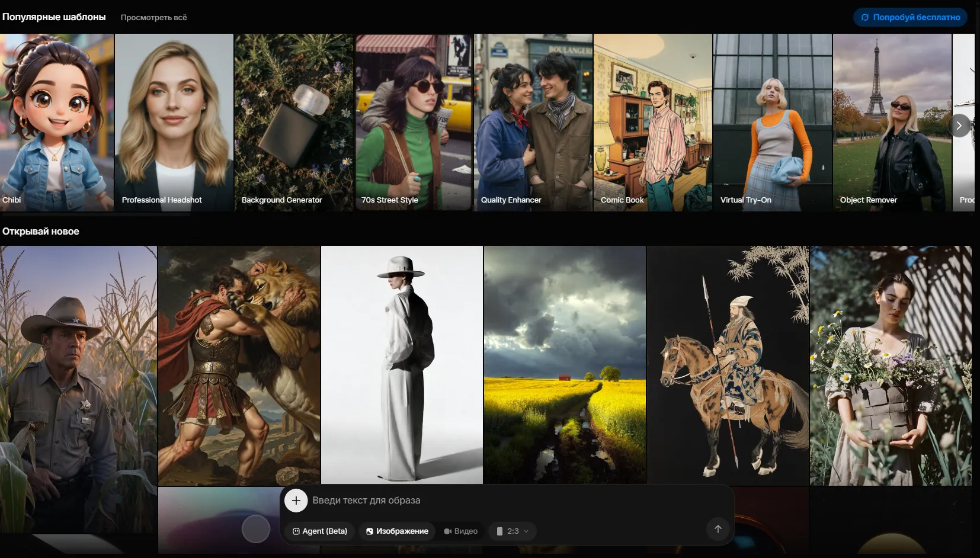Open the Professional Headshot template
980x558 pixels.
174,122
